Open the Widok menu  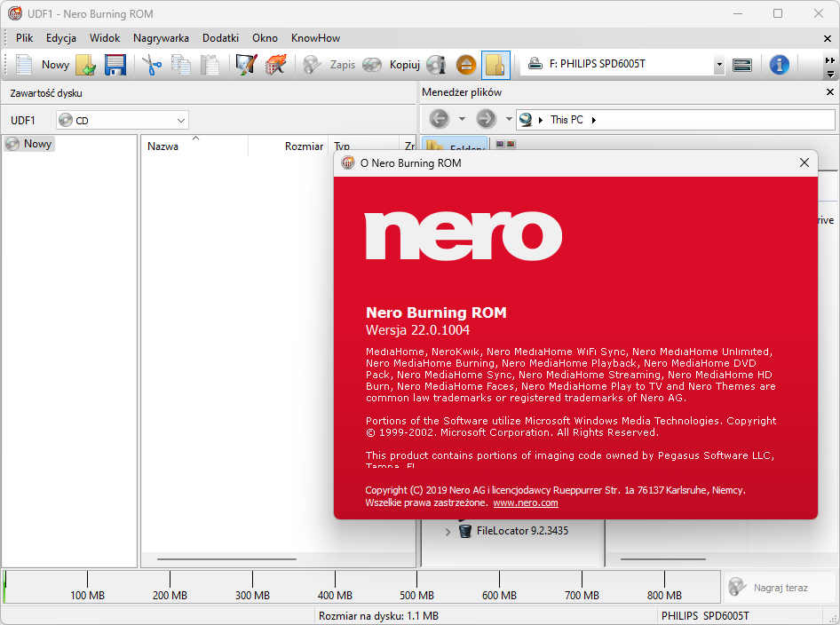point(105,38)
